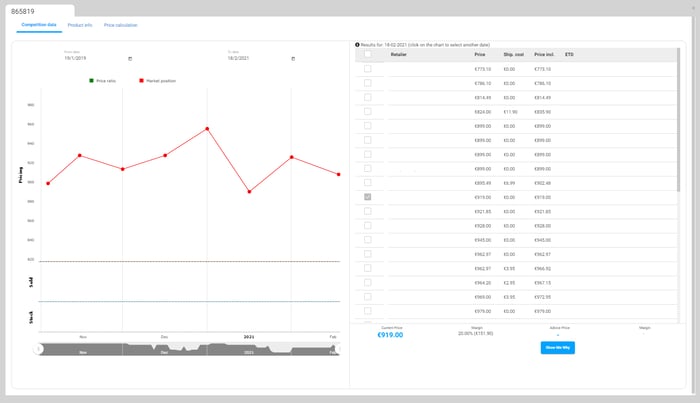Click the Advice Price label

(x=559, y=328)
